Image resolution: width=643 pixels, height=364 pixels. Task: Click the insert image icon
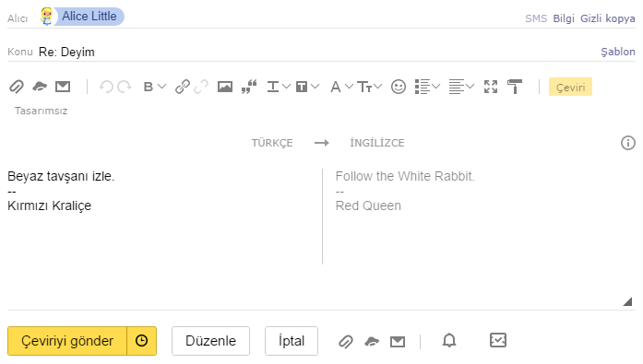tap(225, 87)
